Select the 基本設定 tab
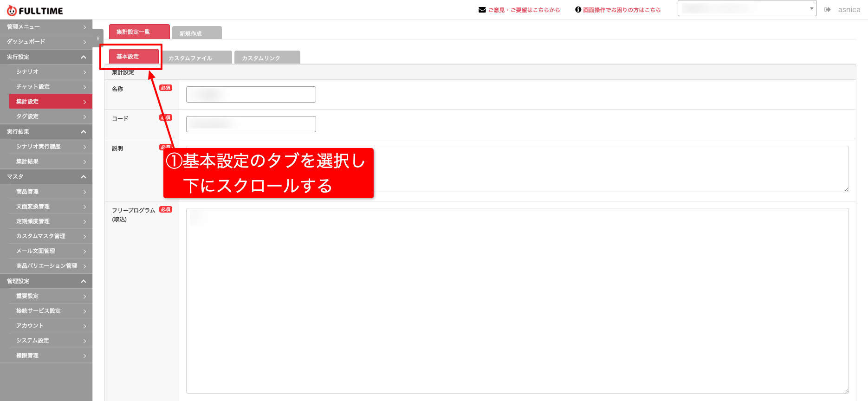The width and height of the screenshot is (868, 401). point(134,57)
